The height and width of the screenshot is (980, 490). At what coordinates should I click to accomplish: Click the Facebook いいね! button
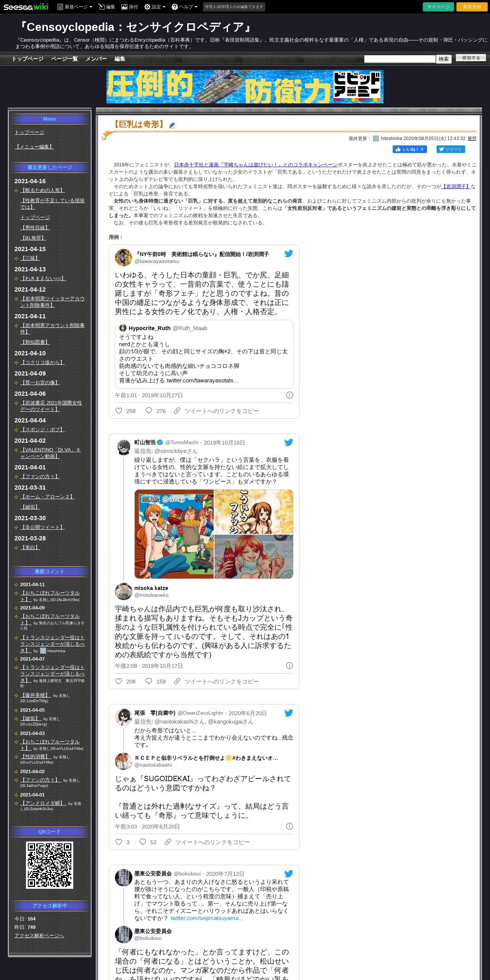pos(410,149)
